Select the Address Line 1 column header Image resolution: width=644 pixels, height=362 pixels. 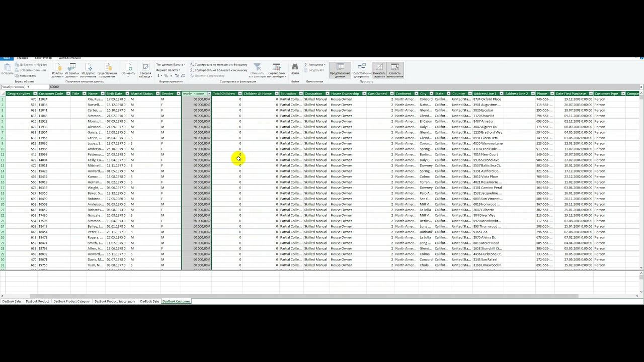coord(488,94)
